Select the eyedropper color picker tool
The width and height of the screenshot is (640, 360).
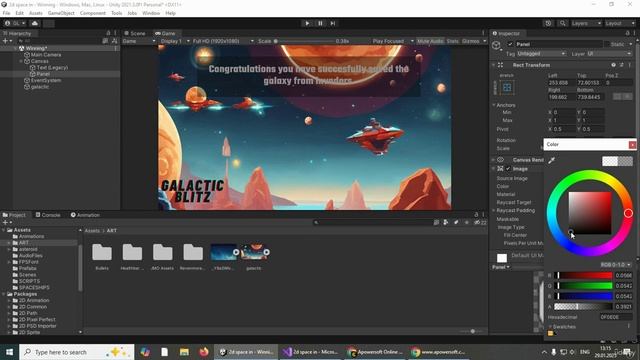click(x=551, y=160)
